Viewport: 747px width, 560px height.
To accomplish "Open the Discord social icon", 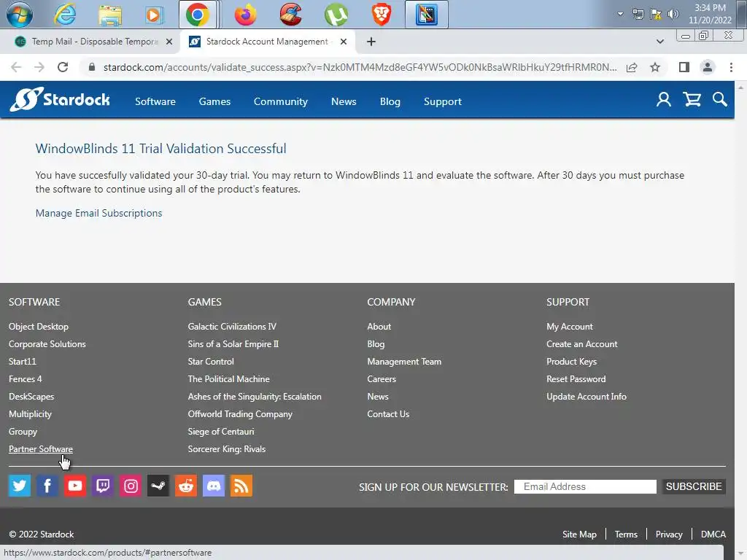I will (x=214, y=486).
